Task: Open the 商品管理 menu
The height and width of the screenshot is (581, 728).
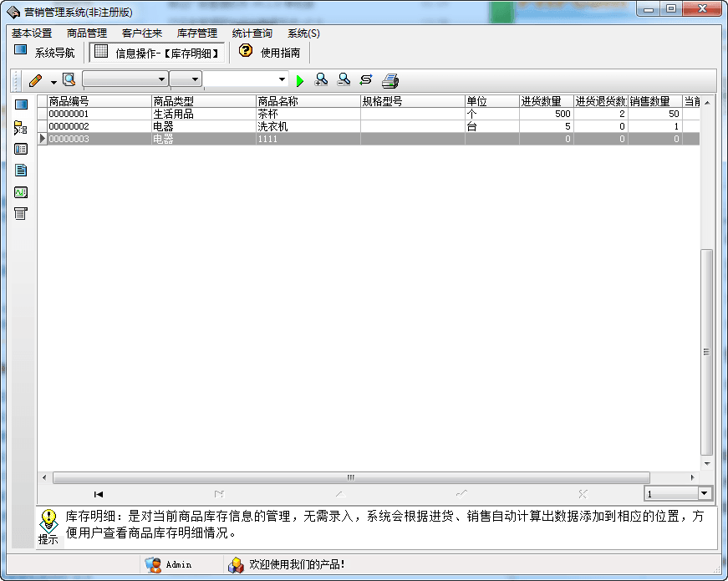Action: [87, 33]
